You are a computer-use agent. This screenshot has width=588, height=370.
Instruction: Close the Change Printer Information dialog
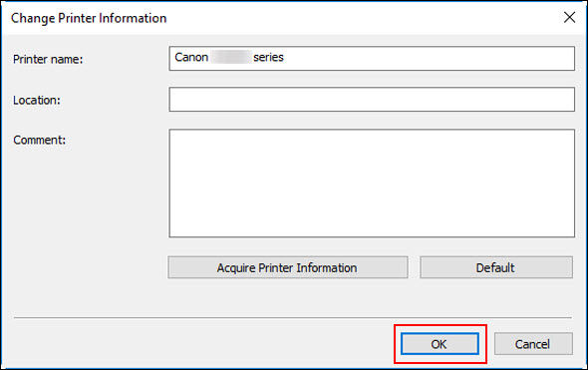(569, 17)
